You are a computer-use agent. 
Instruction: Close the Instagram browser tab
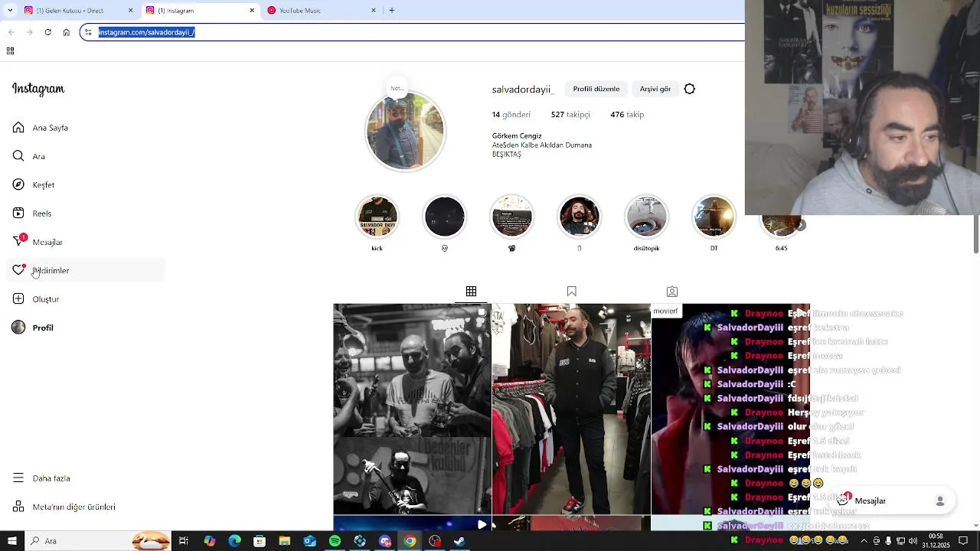pyautogui.click(x=252, y=11)
